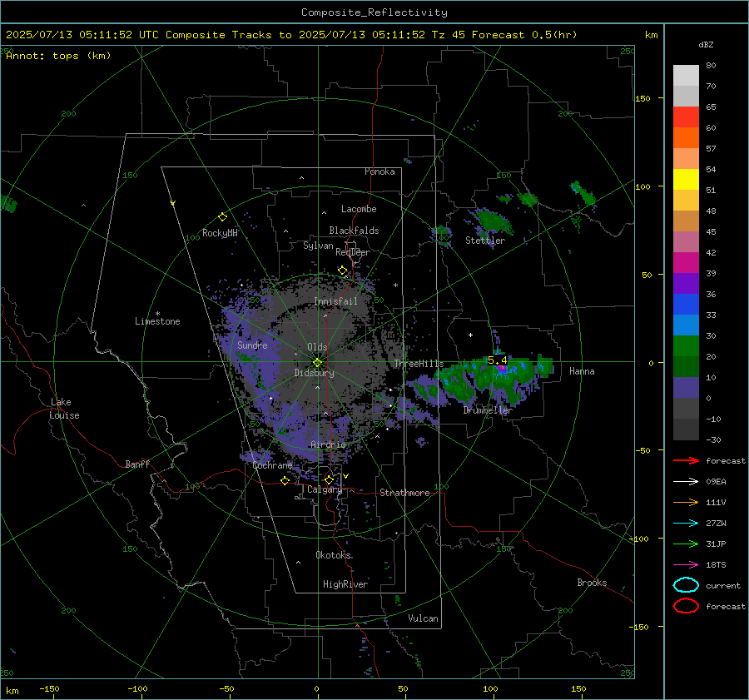
Task: Click the Ponoka town label
Action: coord(379,171)
